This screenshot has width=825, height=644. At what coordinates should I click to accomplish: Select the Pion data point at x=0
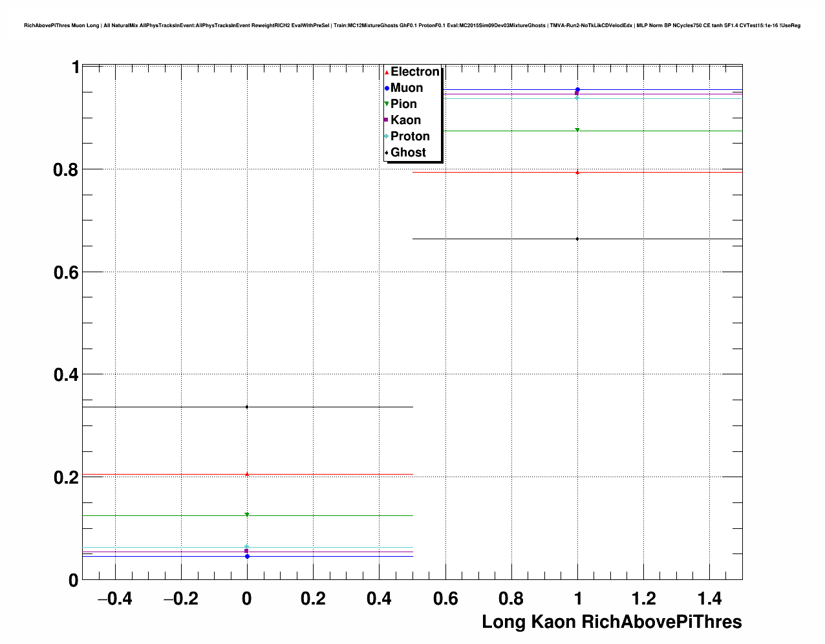click(x=247, y=515)
